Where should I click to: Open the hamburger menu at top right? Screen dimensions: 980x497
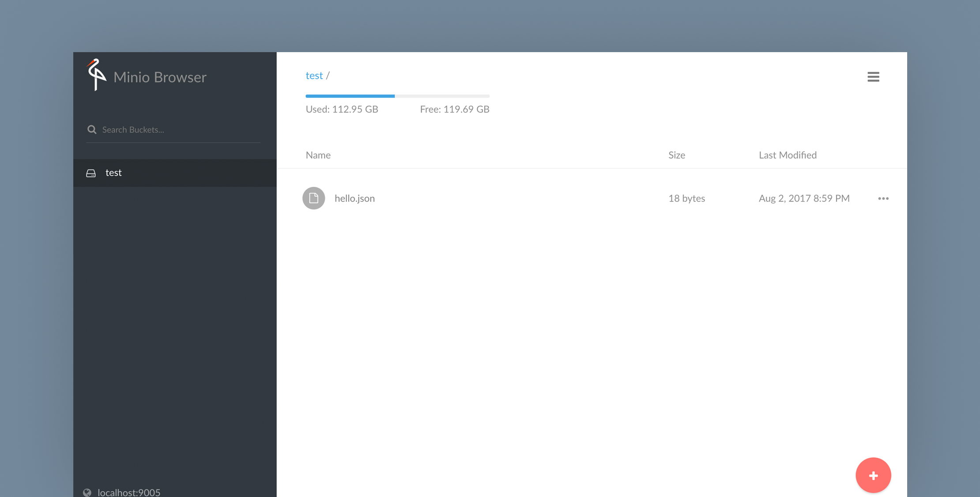pos(873,76)
